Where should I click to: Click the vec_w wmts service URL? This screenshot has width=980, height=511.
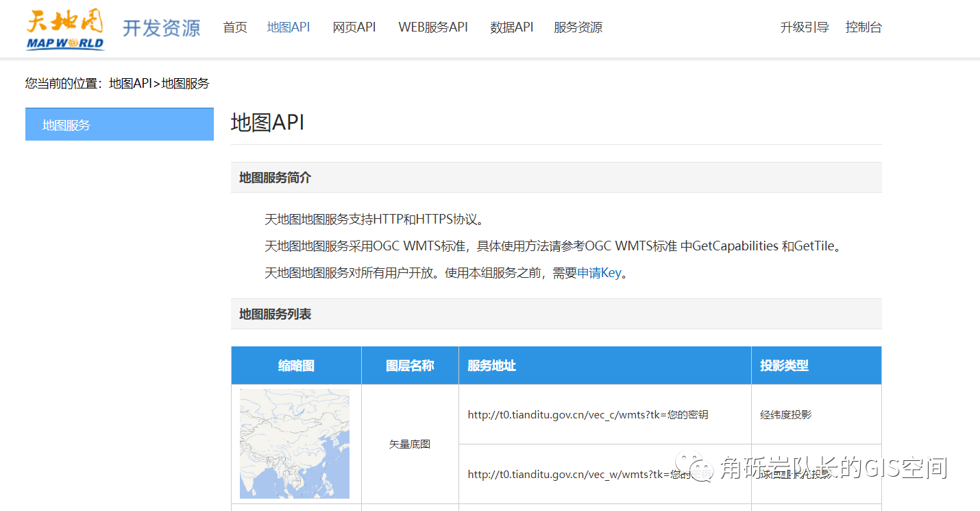(x=588, y=474)
